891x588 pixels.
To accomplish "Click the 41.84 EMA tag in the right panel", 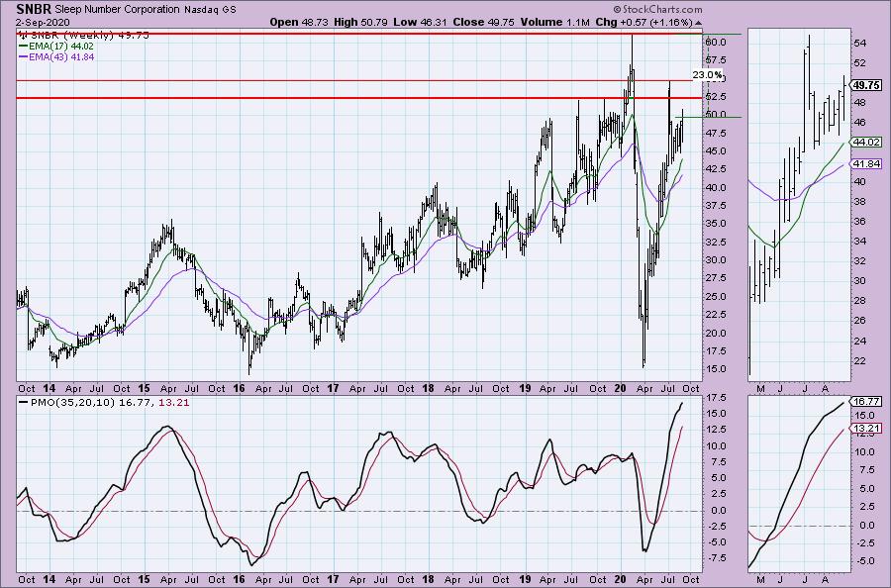I will pos(867,163).
